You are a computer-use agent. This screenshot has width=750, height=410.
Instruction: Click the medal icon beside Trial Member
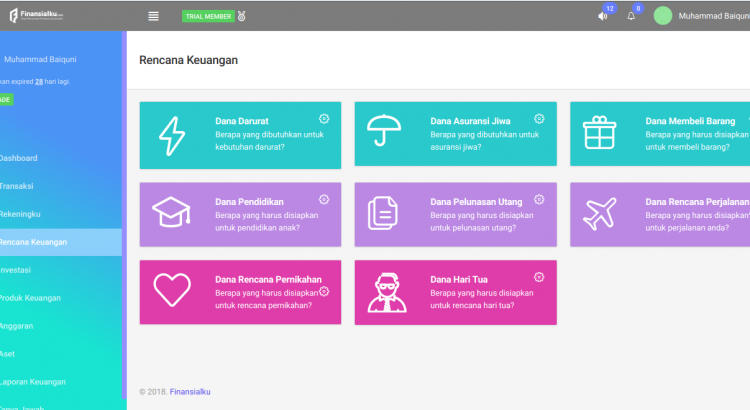tap(242, 16)
